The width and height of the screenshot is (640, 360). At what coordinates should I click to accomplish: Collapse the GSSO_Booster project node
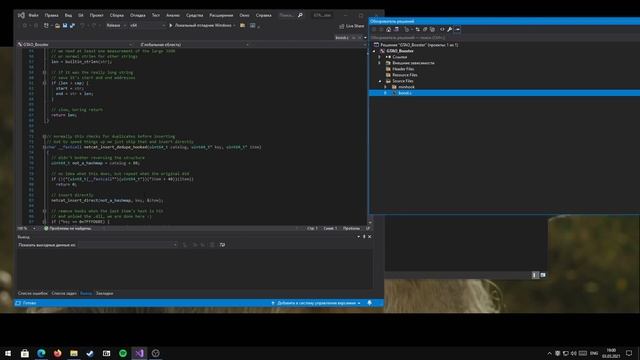pos(374,51)
